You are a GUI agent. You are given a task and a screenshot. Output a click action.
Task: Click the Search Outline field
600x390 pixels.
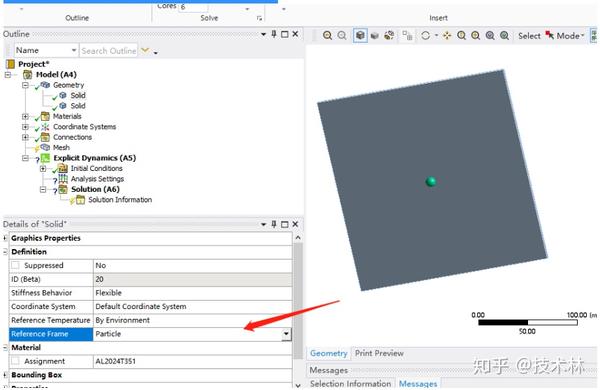pyautogui.click(x=109, y=51)
